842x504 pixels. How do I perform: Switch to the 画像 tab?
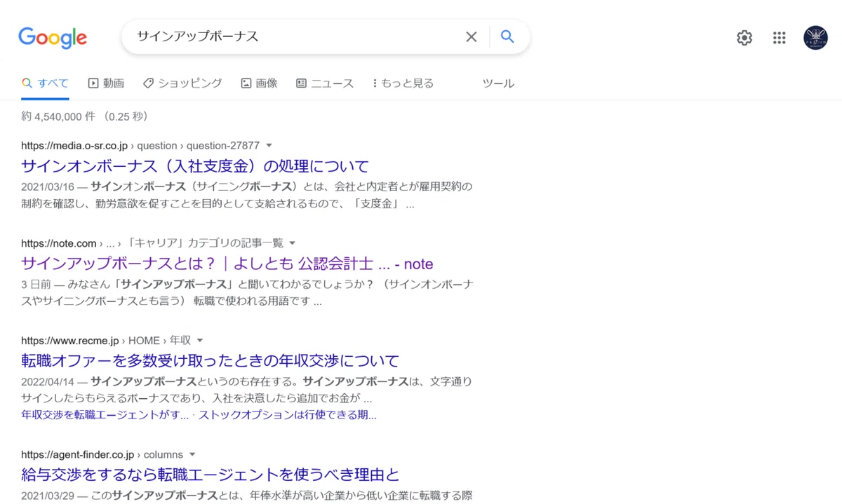[x=259, y=83]
